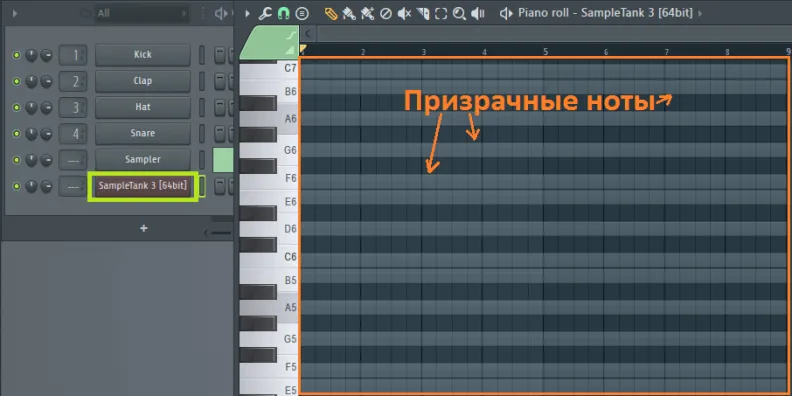Open the Clap channel button
This screenshot has height=396, width=792.
[143, 81]
